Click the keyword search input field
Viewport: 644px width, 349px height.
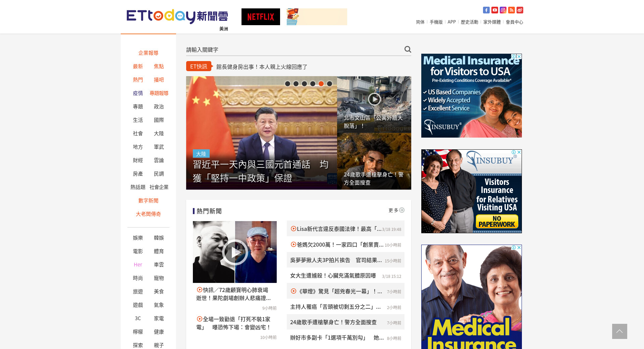coord(293,50)
